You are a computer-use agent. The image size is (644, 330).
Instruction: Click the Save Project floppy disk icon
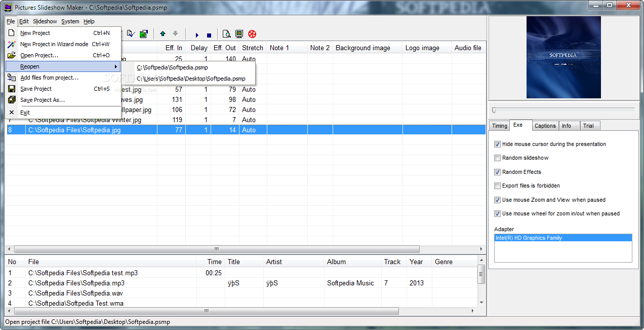[12, 89]
